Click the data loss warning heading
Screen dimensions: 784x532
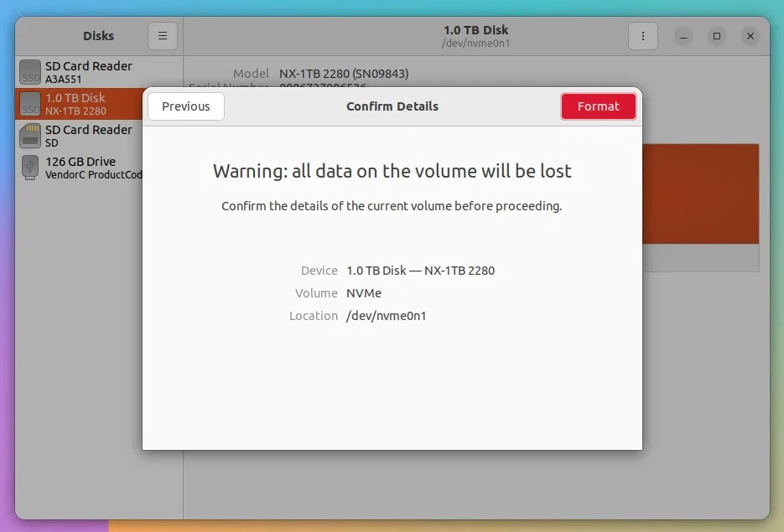click(392, 172)
